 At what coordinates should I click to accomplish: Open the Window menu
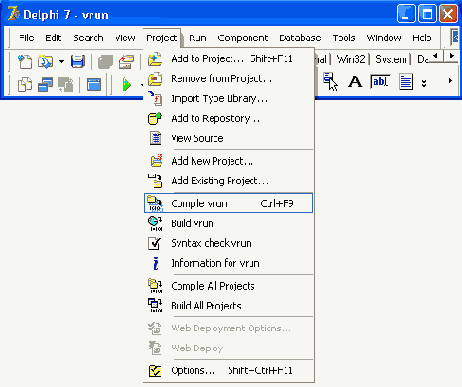[x=384, y=38]
